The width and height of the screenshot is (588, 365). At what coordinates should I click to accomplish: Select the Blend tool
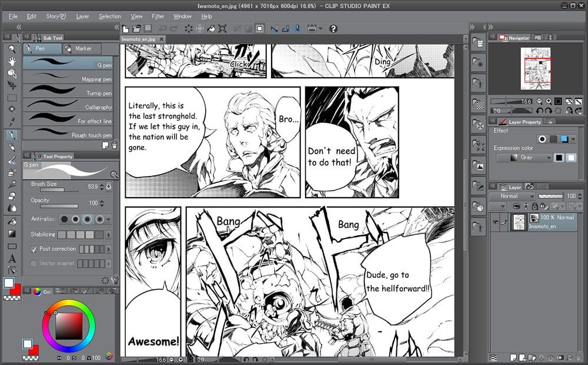12,208
